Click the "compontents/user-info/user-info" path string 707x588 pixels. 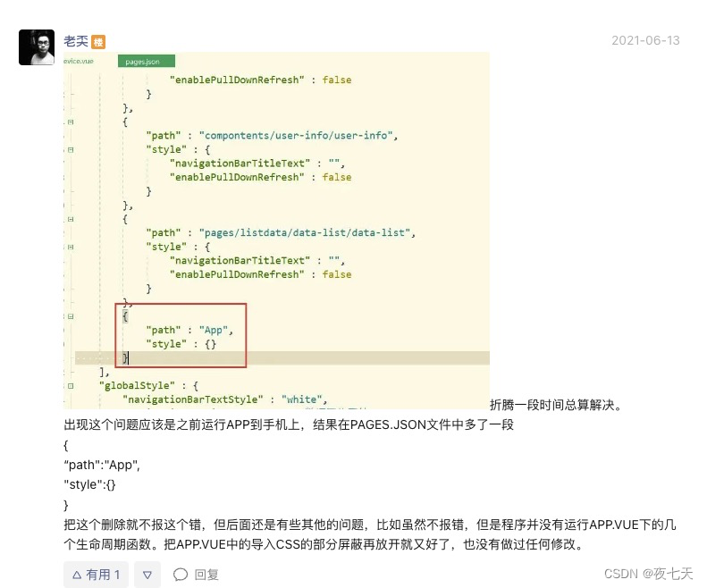(296, 136)
